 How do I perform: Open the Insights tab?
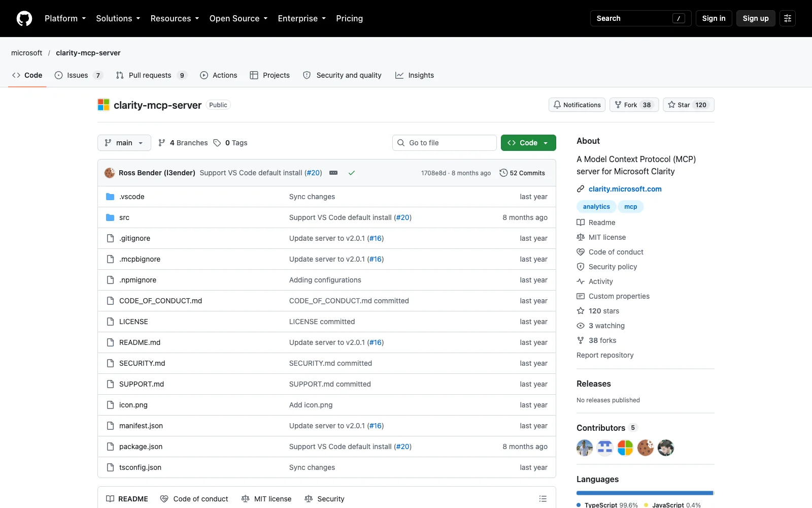point(415,75)
